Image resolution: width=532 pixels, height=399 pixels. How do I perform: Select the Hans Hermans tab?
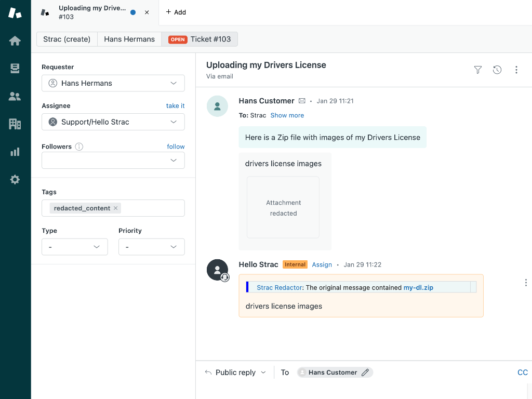pyautogui.click(x=129, y=39)
